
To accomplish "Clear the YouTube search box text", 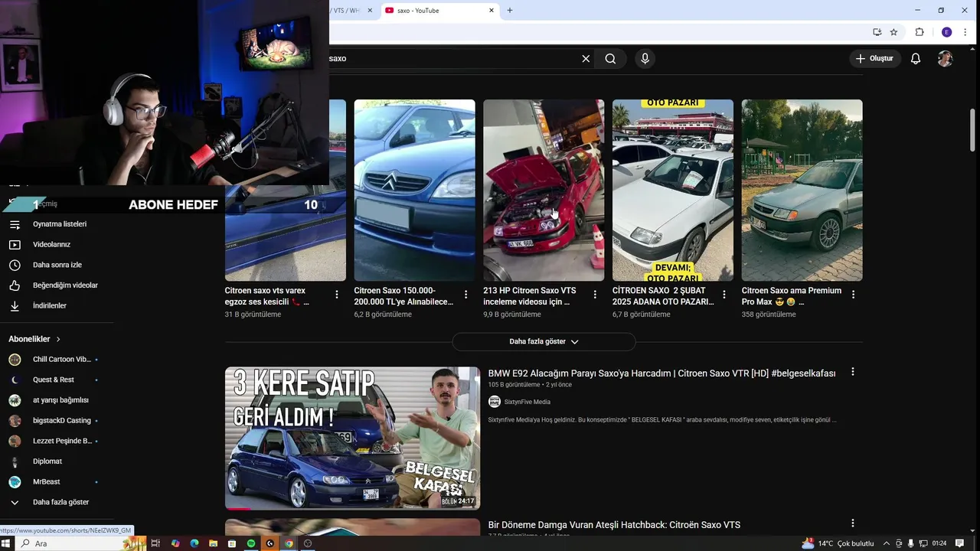I will [586, 58].
